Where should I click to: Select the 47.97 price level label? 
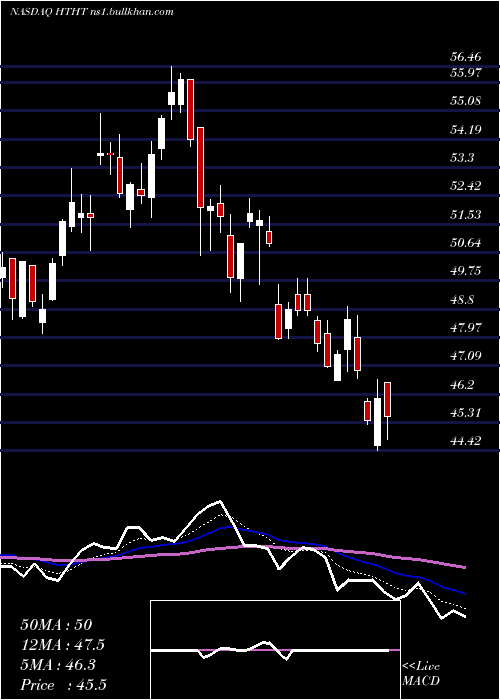click(x=466, y=328)
